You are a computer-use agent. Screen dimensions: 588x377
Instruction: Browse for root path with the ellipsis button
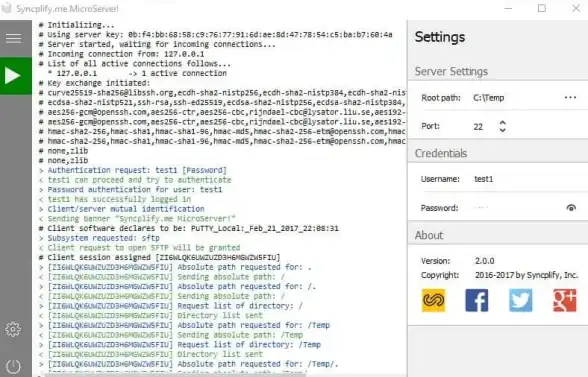(x=570, y=98)
